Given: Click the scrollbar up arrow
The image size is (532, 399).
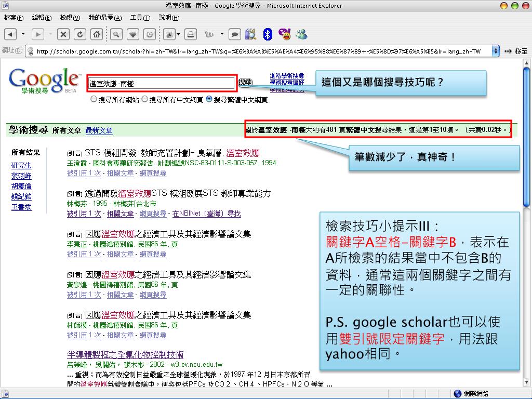Looking at the screenshot, I should click(x=526, y=62).
